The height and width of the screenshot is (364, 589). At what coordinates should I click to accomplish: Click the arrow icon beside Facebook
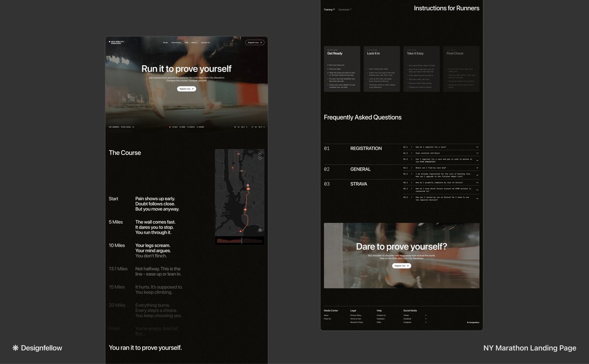pyautogui.click(x=426, y=319)
